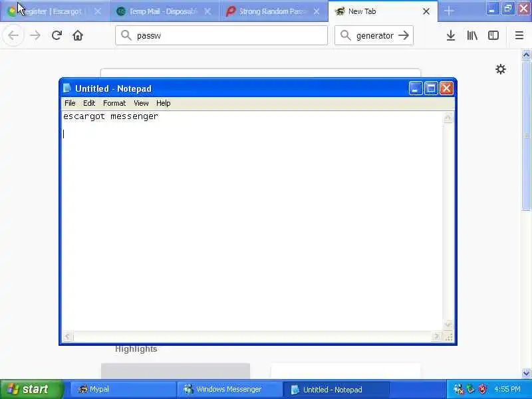This screenshot has width=532, height=399.
Task: Open Notepad Format menu
Action: [x=114, y=103]
